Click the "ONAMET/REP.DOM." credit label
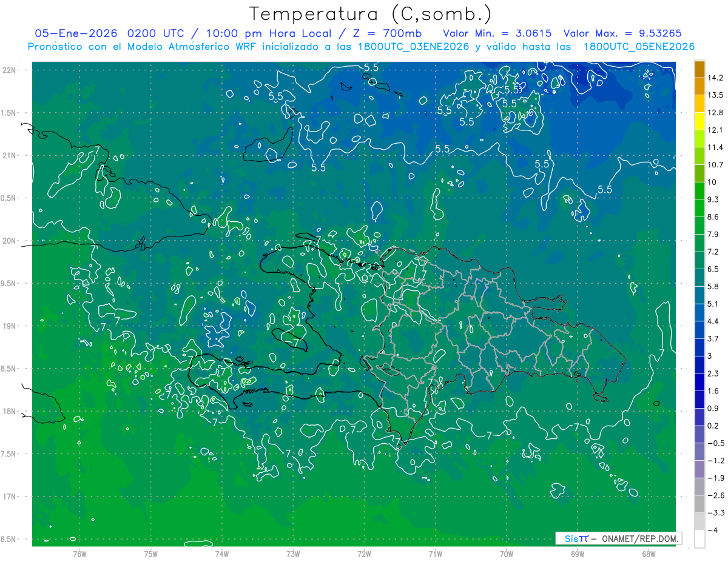The height and width of the screenshot is (562, 728). (x=639, y=538)
